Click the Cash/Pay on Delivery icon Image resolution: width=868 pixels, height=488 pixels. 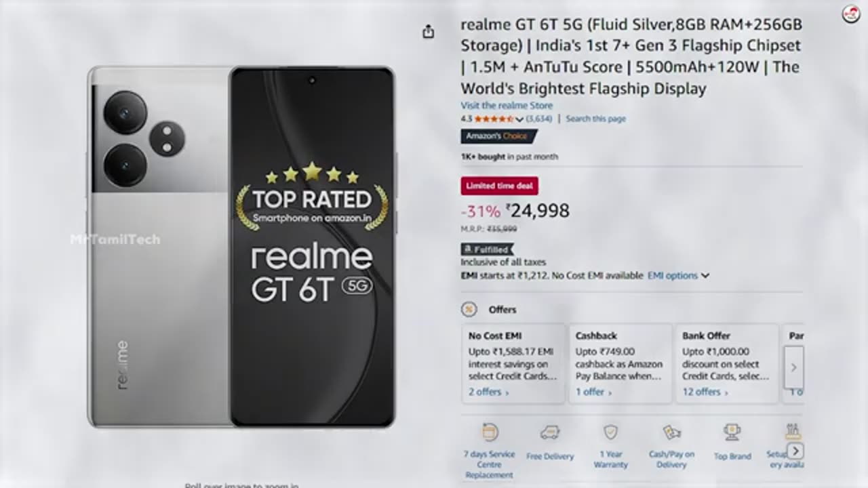tap(671, 433)
